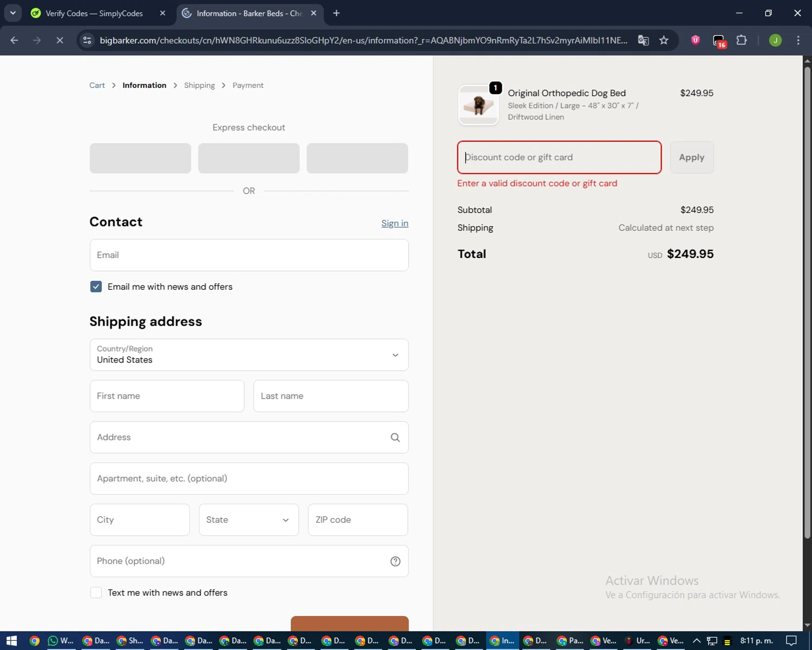Show hidden system tray icons
The height and width of the screenshot is (650, 812).
pos(697,641)
